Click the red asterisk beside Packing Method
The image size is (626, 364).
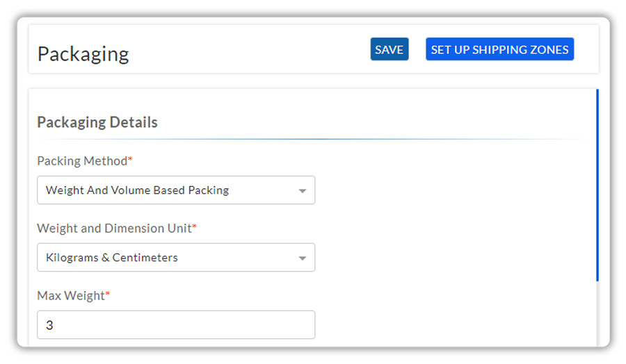(x=130, y=159)
